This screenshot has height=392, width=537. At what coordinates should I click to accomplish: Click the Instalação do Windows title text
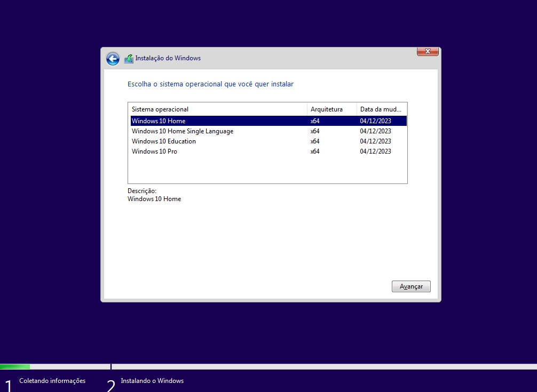168,58
